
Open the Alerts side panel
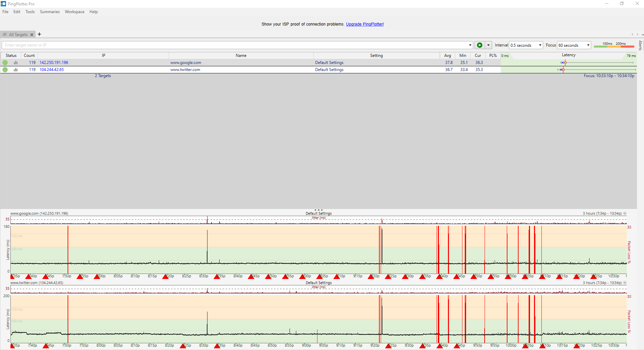point(640,45)
